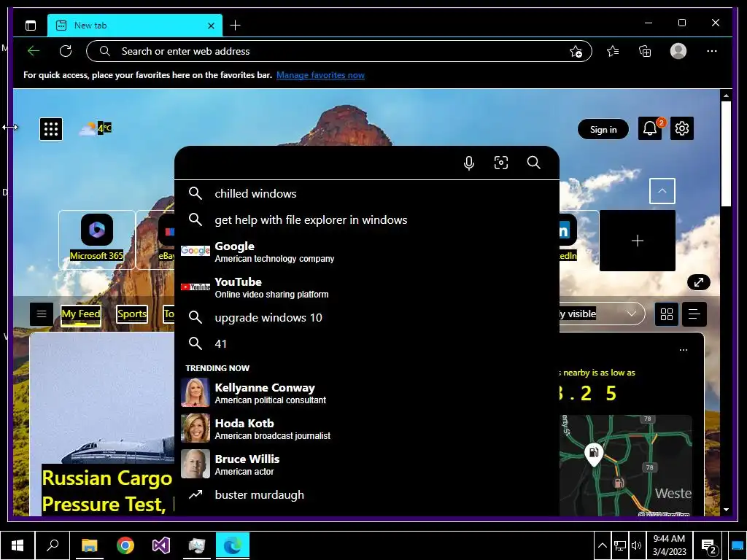Image resolution: width=747 pixels, height=560 pixels.
Task: Open the content visibility dropdown
Action: pos(601,314)
